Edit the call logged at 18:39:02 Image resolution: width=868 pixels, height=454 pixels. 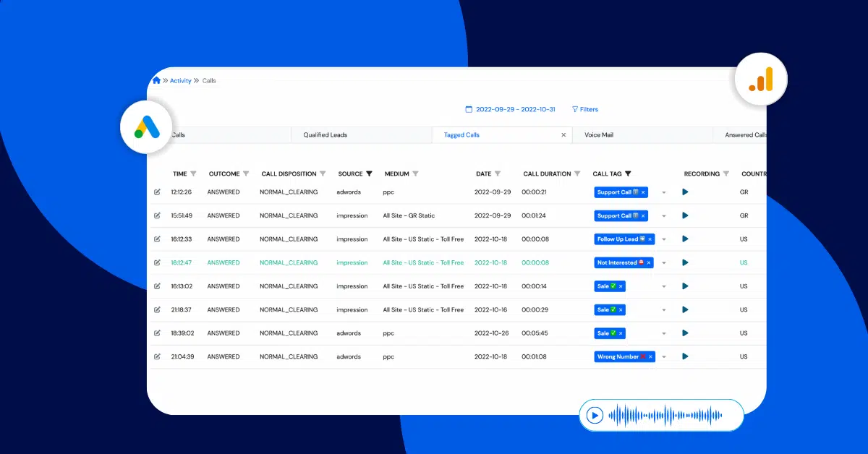157,333
